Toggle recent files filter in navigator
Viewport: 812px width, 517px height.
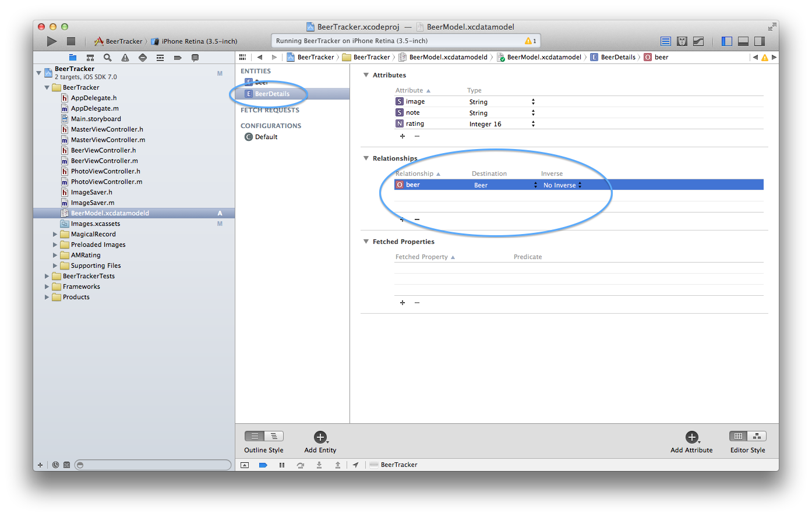point(55,465)
